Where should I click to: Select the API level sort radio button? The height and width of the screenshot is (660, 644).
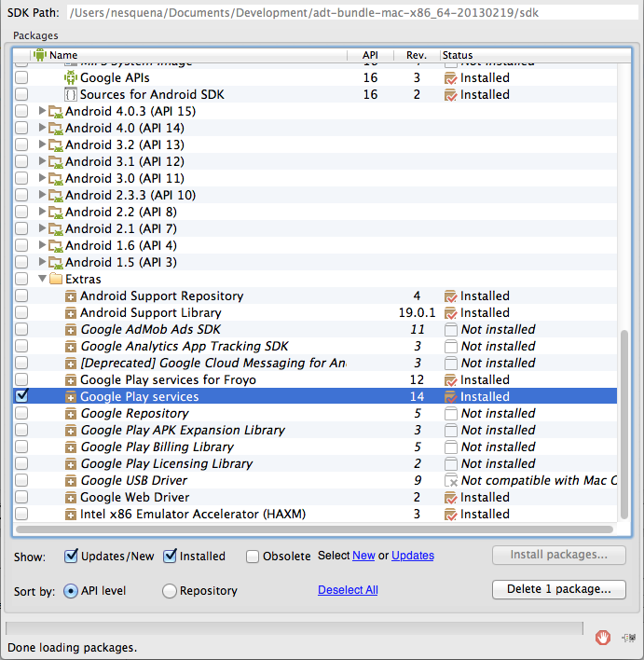pos(70,591)
